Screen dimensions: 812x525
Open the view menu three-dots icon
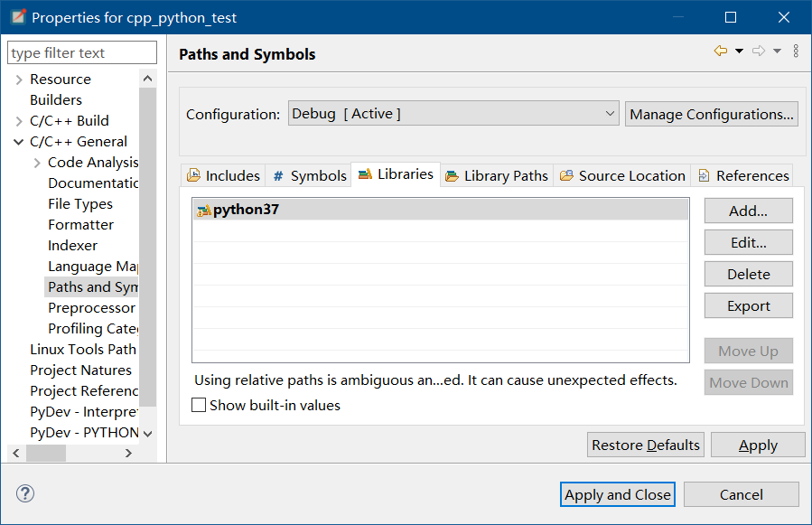796,52
